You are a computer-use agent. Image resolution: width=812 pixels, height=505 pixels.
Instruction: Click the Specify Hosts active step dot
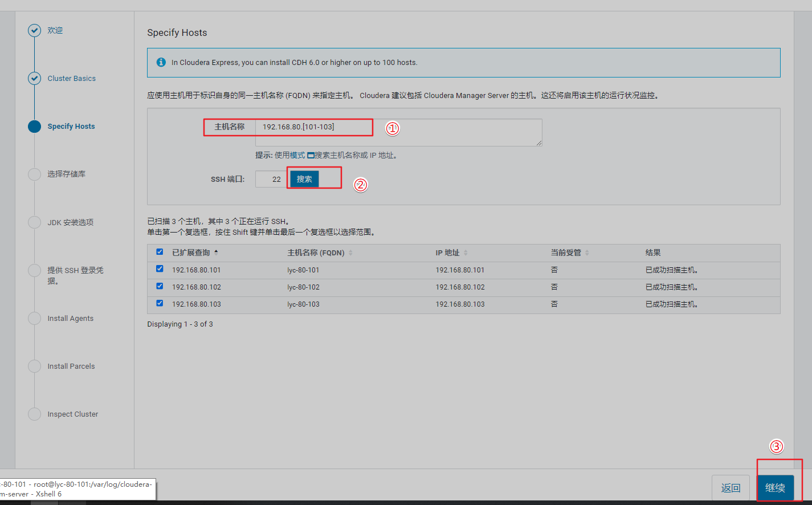point(35,127)
